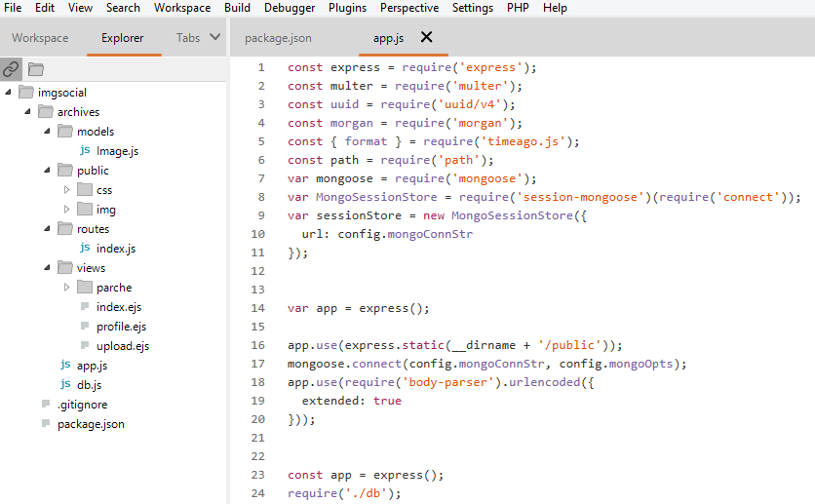Image resolution: width=815 pixels, height=504 pixels.
Task: Switch to the Tabs sidebar tab
Action: 187,38
